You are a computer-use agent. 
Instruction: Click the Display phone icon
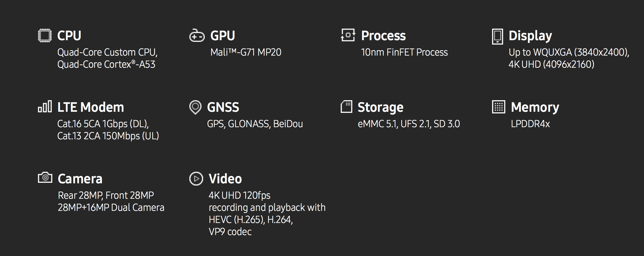497,36
